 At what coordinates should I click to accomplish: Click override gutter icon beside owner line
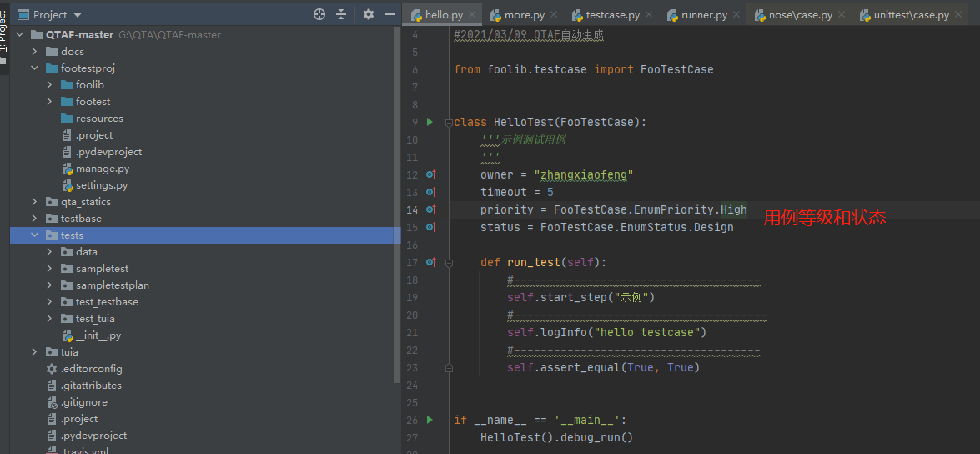tap(430, 174)
